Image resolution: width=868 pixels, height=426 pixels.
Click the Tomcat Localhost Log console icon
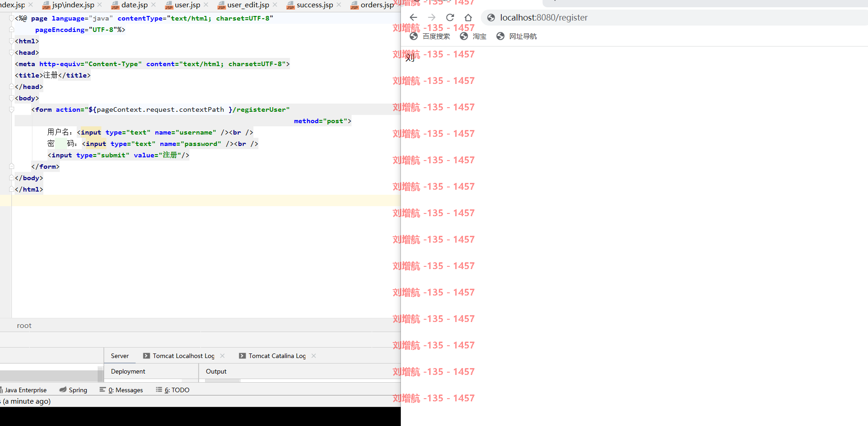(x=147, y=356)
